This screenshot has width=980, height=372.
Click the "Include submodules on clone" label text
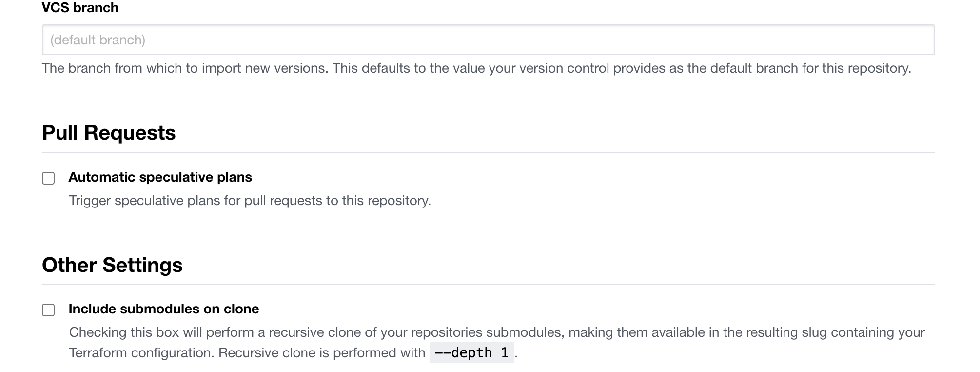(163, 309)
